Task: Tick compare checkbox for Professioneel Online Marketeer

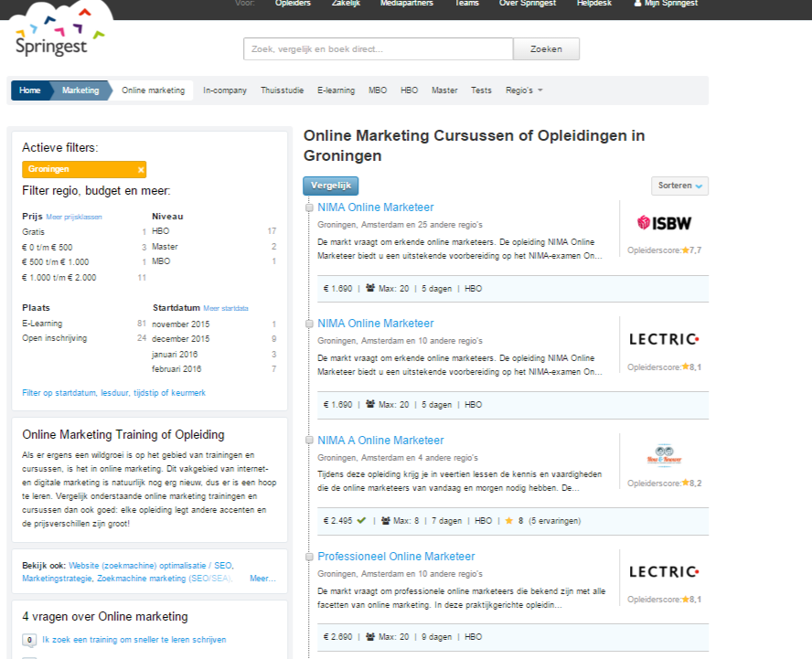Action: 310,558
